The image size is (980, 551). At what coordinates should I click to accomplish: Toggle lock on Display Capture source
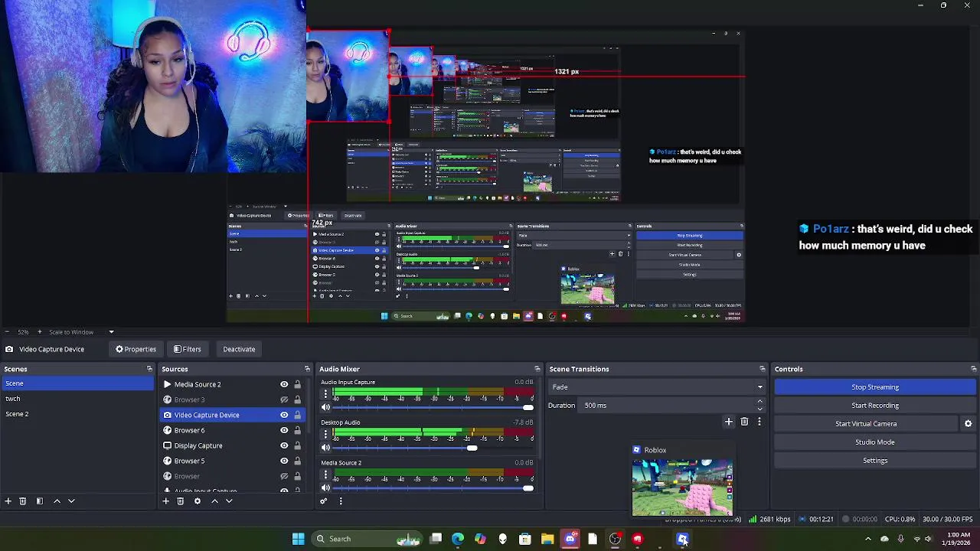(x=297, y=445)
